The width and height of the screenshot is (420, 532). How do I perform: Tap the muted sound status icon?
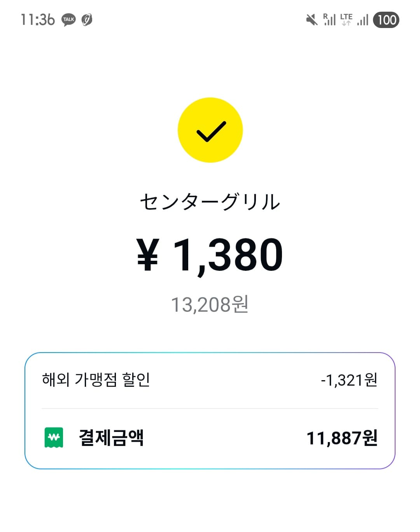click(311, 19)
